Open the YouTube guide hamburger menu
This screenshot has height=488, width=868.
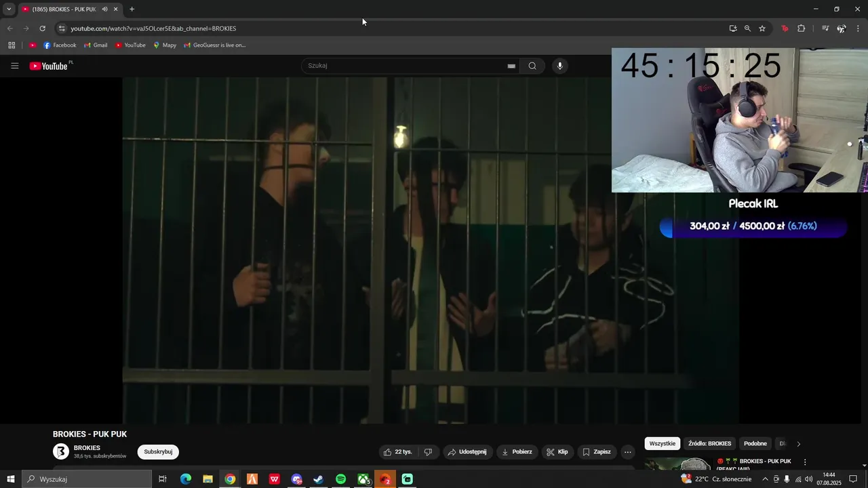coord(14,66)
